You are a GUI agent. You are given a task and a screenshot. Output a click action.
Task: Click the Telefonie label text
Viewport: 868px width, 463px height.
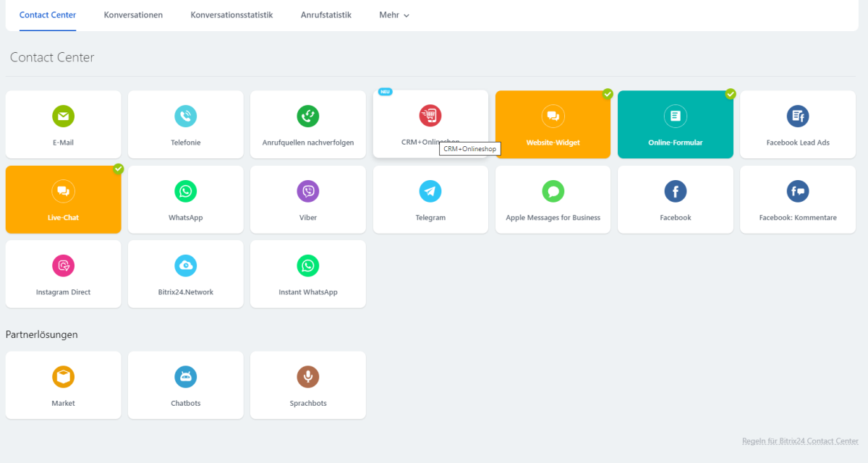pos(186,143)
